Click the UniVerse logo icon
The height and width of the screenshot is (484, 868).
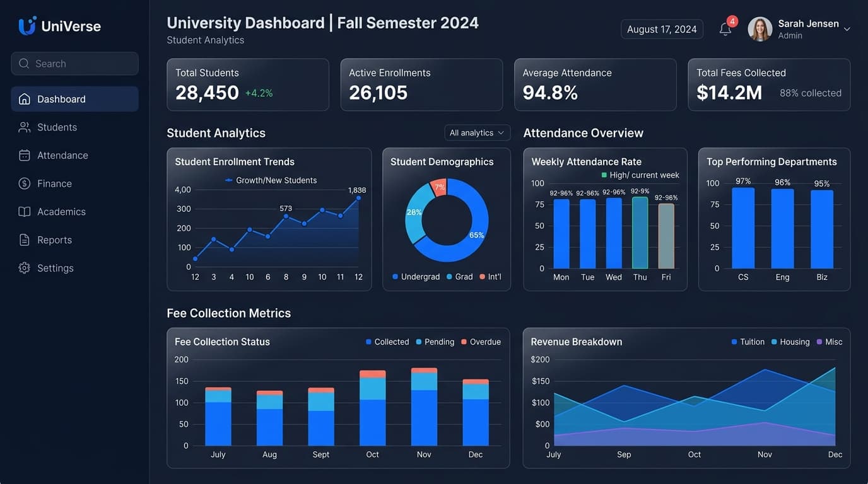[27, 26]
